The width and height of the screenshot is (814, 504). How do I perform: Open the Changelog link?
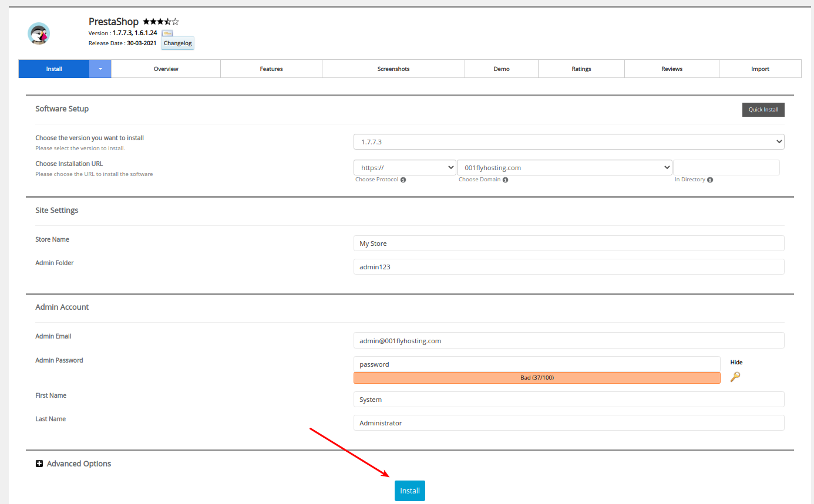point(177,43)
